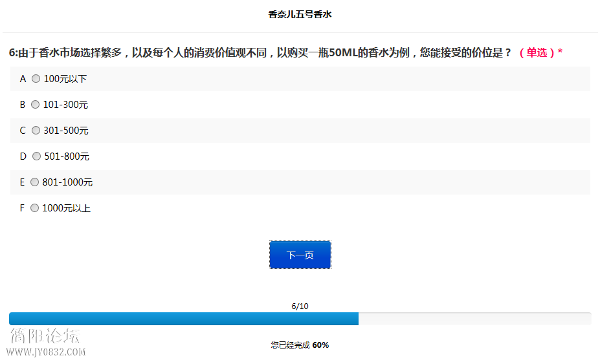
Task: Click the blue survey progress bar
Action: 300,319
